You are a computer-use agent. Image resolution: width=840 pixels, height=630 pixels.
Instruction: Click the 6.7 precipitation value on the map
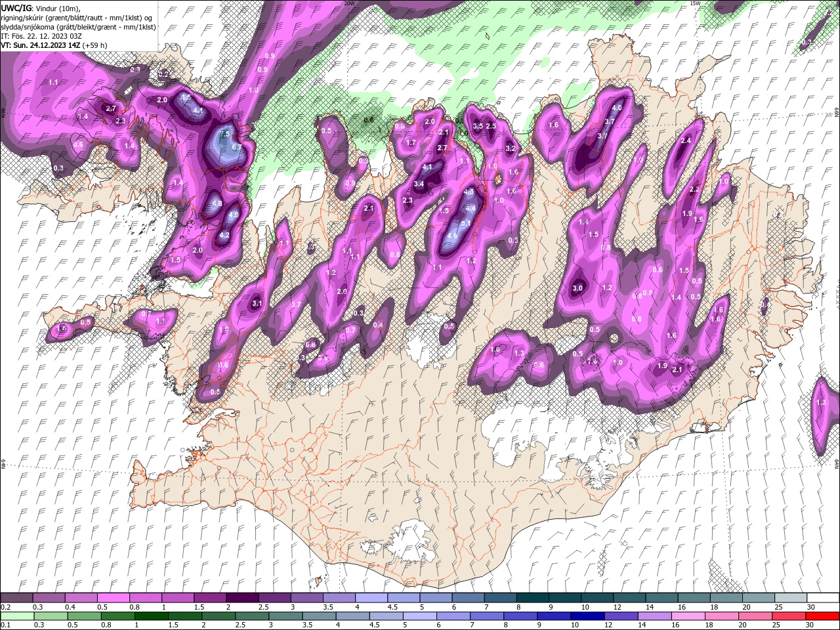[237, 148]
